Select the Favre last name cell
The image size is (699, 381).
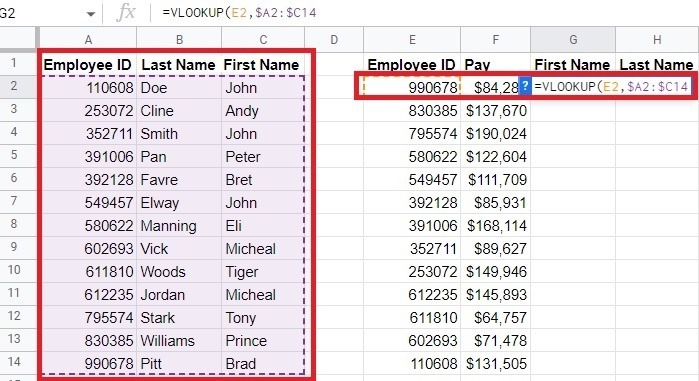pyautogui.click(x=179, y=180)
